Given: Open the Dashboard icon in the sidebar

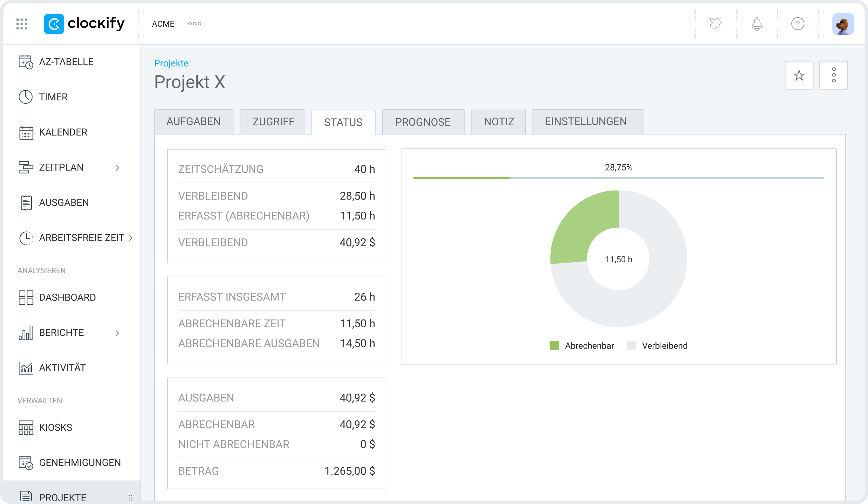Looking at the screenshot, I should pos(26,297).
